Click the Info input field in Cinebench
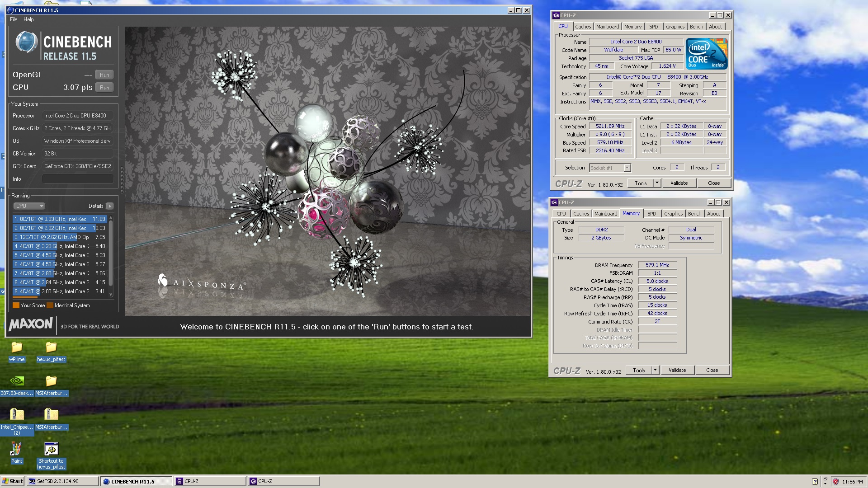 pyautogui.click(x=77, y=179)
